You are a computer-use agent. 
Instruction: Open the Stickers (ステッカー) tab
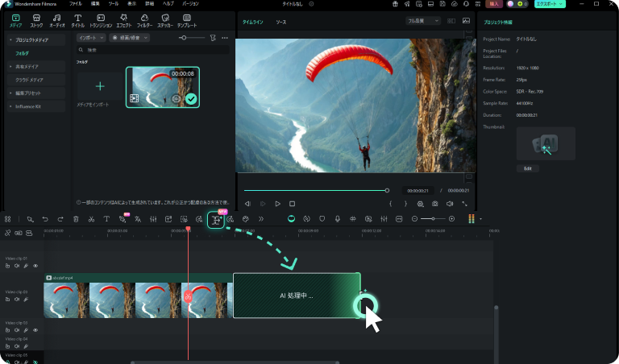pyautogui.click(x=165, y=20)
